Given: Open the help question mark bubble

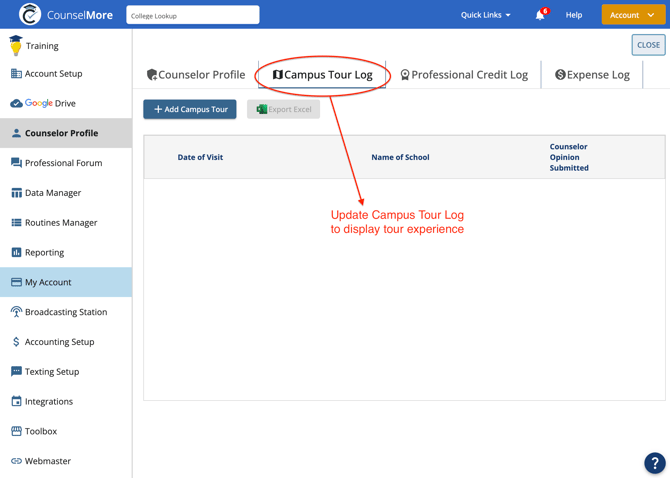Looking at the screenshot, I should 654,462.
